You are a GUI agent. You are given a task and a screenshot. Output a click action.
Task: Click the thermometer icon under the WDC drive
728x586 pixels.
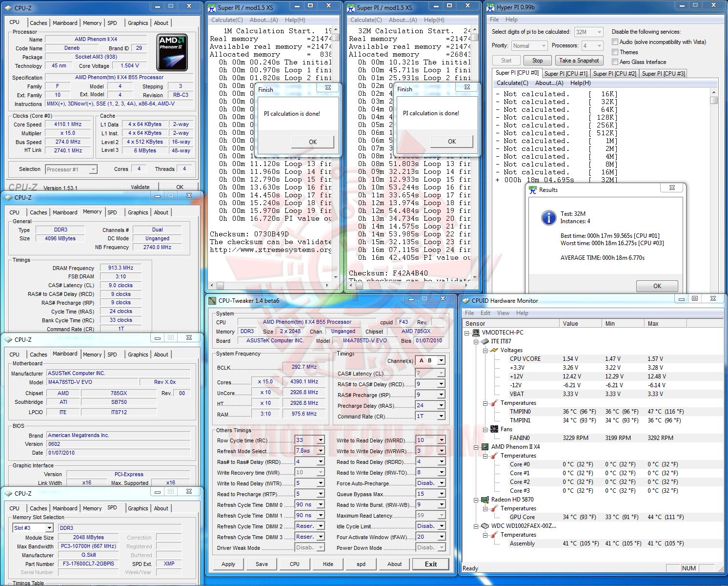[x=494, y=535]
